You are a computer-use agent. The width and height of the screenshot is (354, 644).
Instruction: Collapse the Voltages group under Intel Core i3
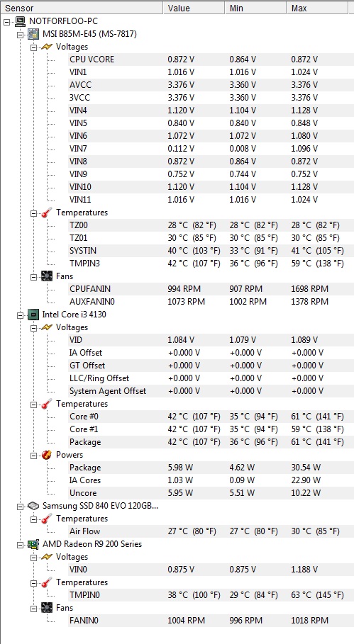[33, 328]
